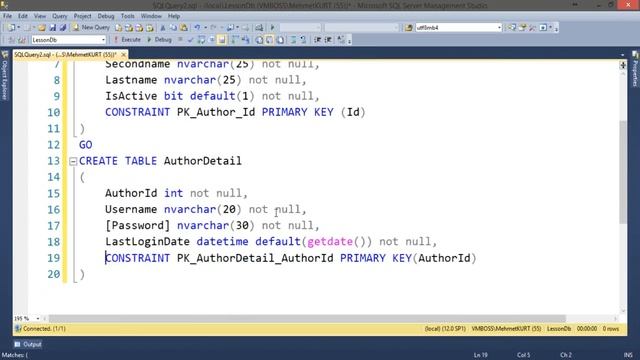Click 'PK_AuthorDetail_AuthorId' constraint name
The width and height of the screenshot is (640, 360).
click(x=255, y=258)
